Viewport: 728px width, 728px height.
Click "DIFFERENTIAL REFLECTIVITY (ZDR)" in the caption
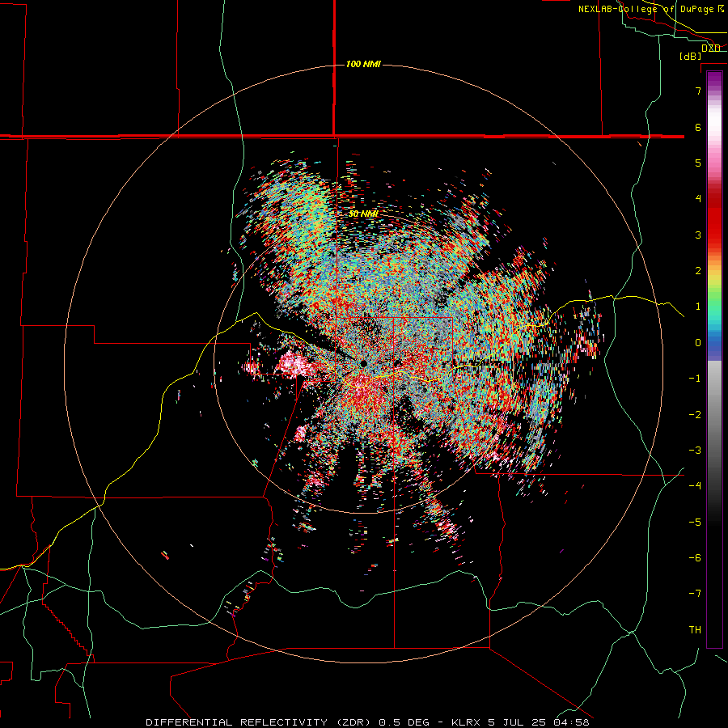(260, 722)
